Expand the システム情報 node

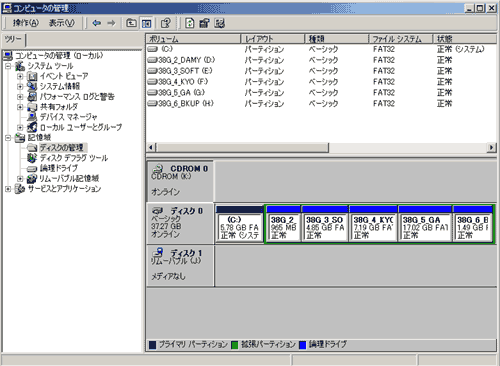click(20, 86)
